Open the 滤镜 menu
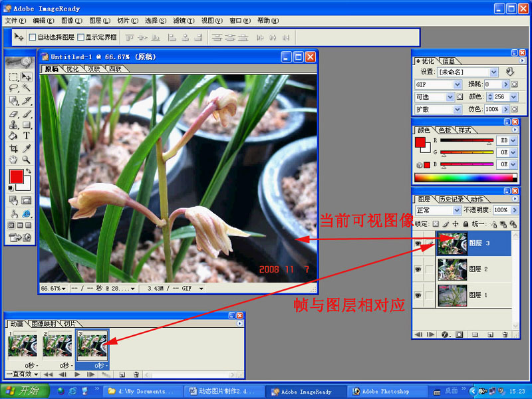This screenshot has height=399, width=532. [x=184, y=21]
